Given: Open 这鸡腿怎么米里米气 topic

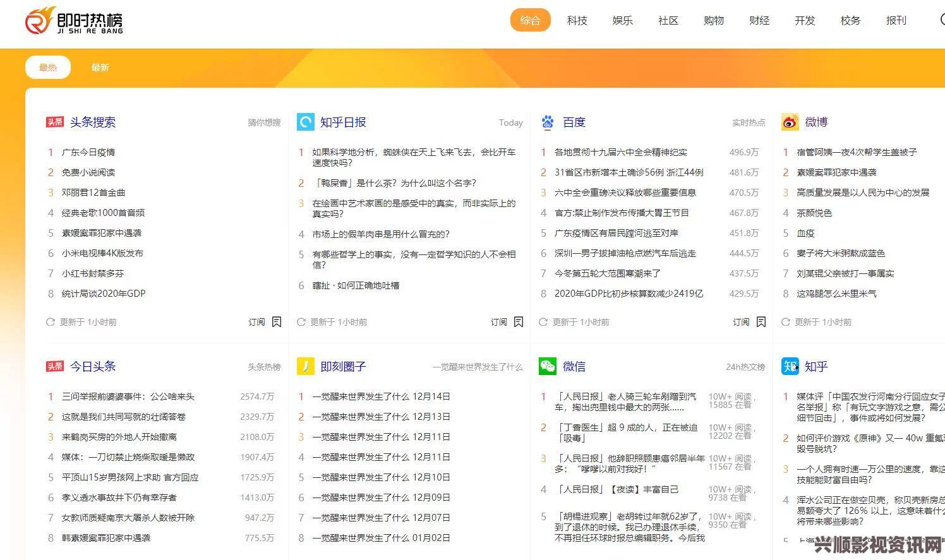Looking at the screenshot, I should [836, 294].
